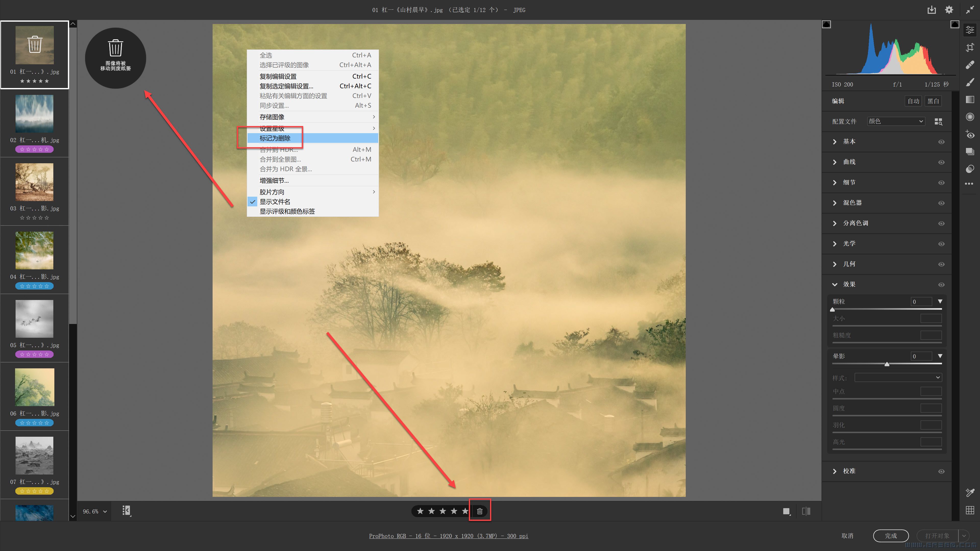This screenshot has height=551, width=980.
Task: Choose 标记为删除 from context menu
Action: 275,139
